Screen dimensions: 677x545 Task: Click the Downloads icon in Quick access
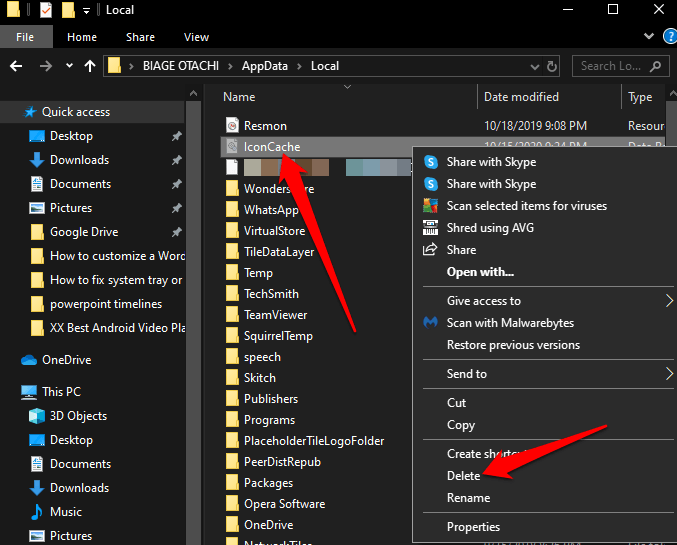[x=36, y=160]
